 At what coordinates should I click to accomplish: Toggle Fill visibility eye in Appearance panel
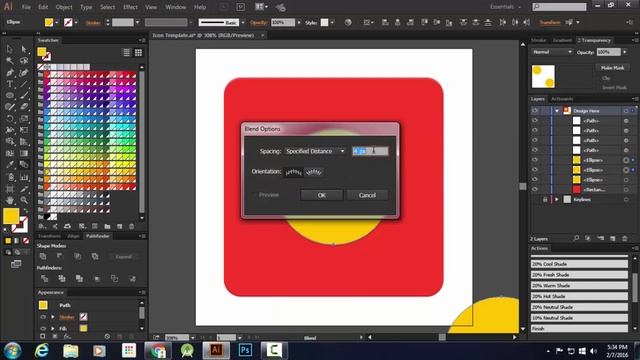coord(43,328)
